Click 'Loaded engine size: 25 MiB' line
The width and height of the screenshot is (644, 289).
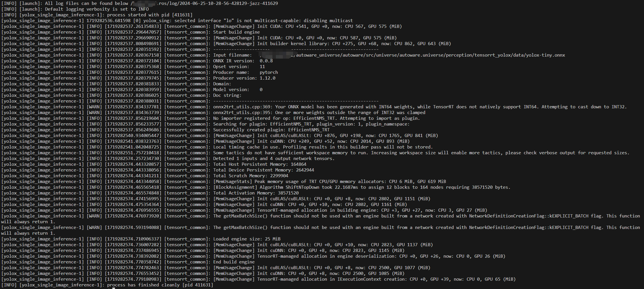[141, 239]
